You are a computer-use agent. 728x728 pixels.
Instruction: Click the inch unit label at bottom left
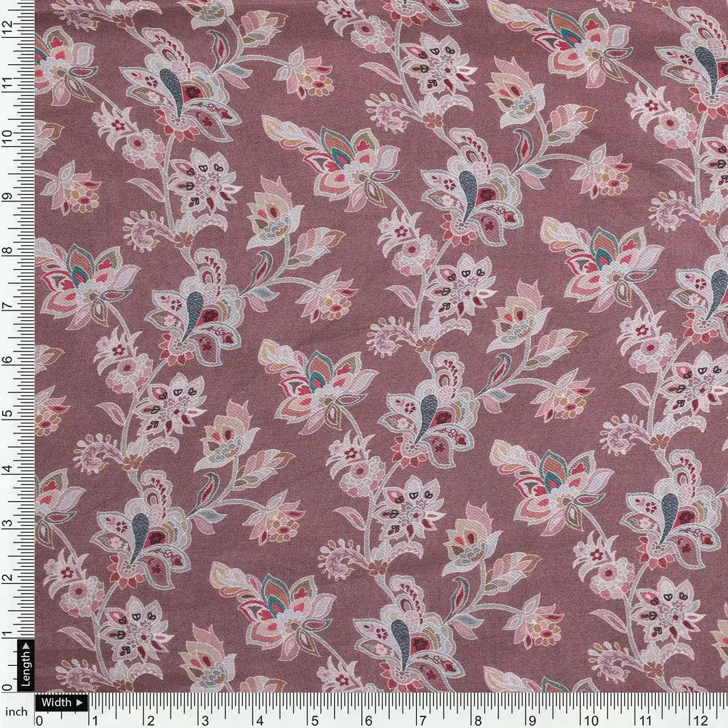pos(18,710)
